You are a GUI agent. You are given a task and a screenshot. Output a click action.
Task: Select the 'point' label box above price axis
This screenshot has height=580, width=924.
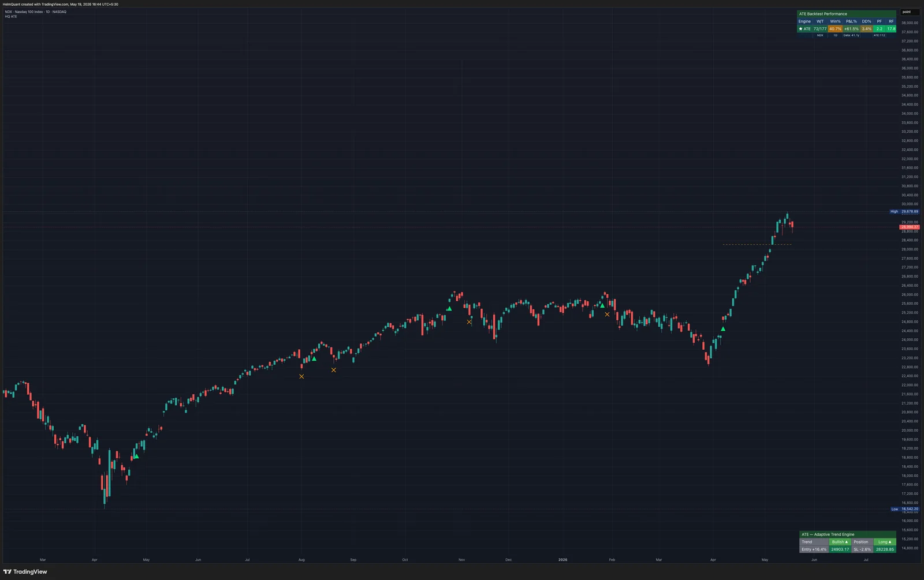pos(909,12)
